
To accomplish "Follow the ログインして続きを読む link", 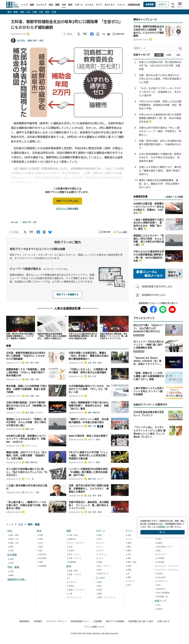I will 67,209.
